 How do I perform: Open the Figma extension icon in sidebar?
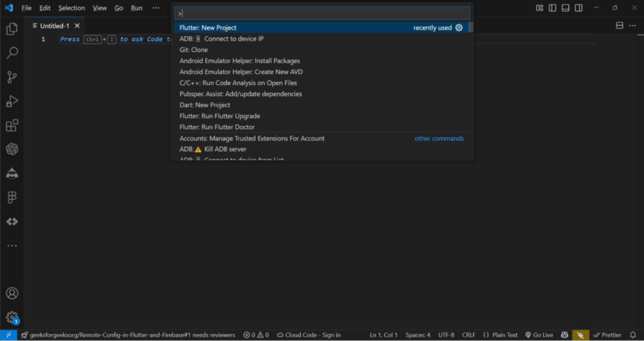(x=12, y=197)
